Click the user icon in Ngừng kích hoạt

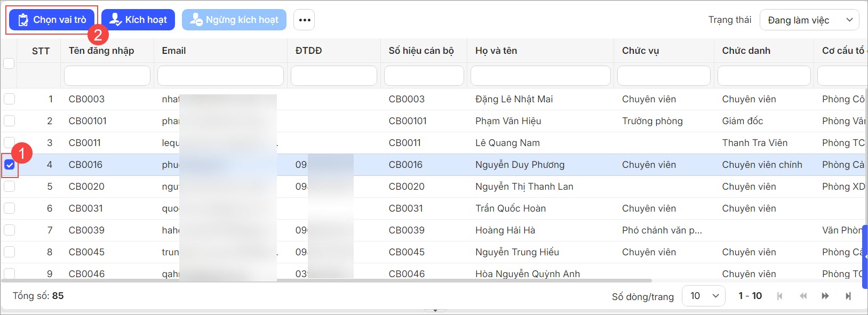[196, 20]
